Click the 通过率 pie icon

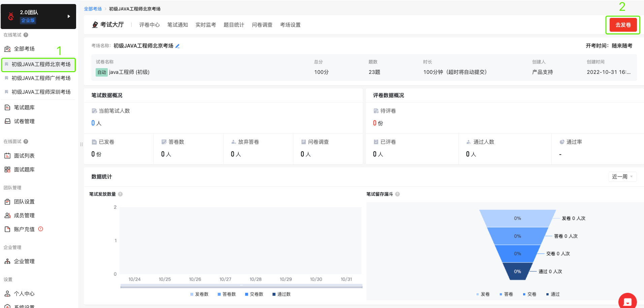(562, 142)
